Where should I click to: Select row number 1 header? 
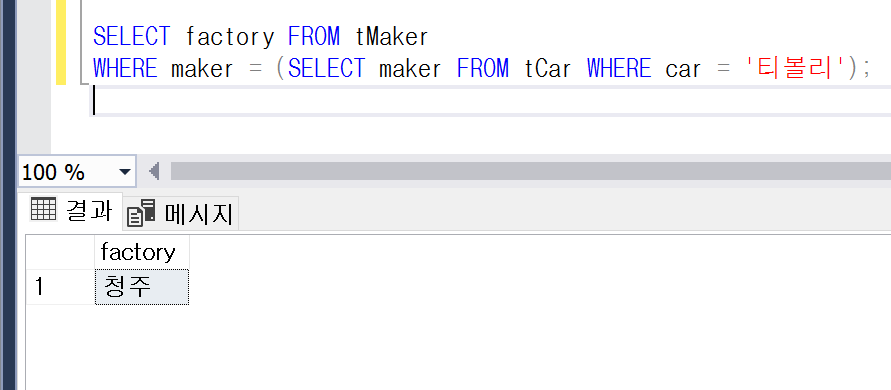coord(60,287)
